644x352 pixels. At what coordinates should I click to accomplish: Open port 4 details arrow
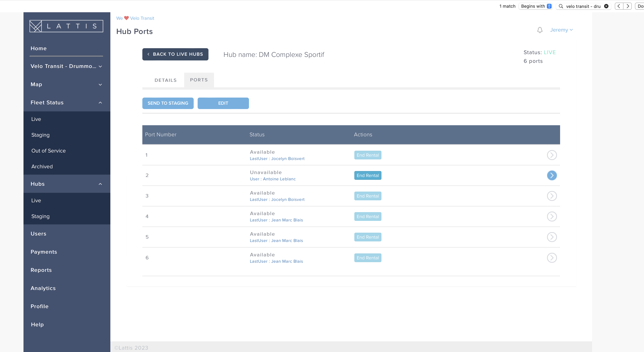(x=551, y=216)
